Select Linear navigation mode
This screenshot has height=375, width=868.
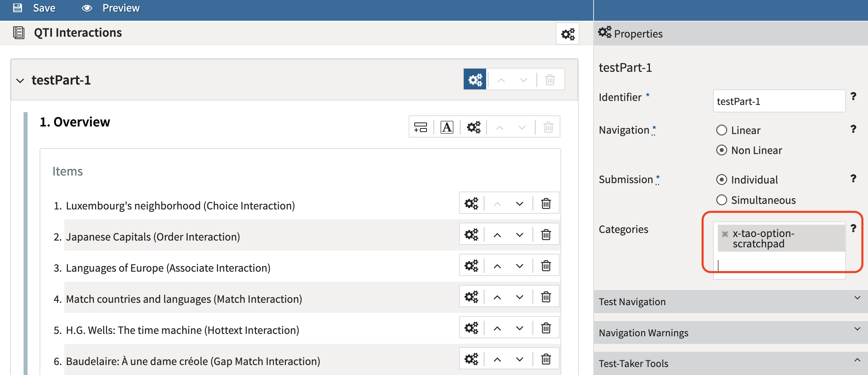(722, 130)
